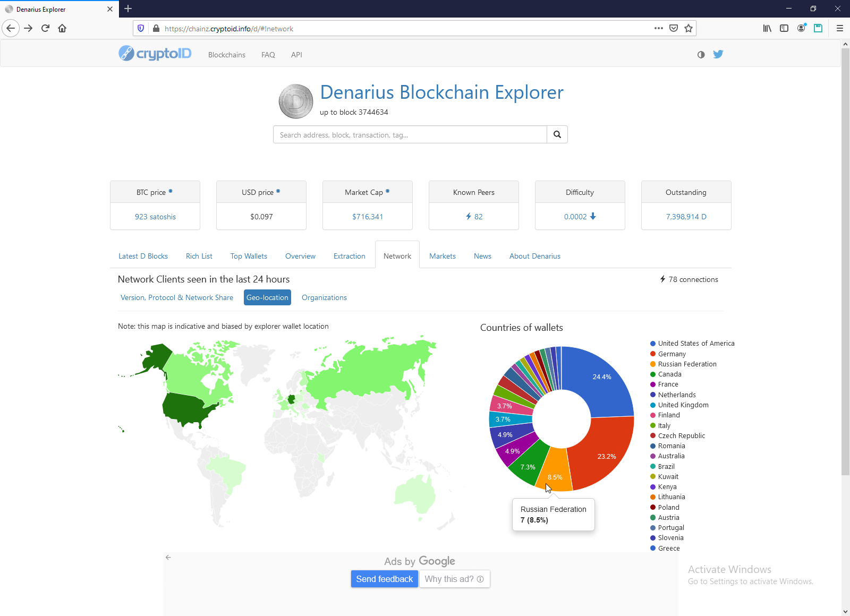Show site security padlock info
The image size is (850, 616).
coord(156,29)
